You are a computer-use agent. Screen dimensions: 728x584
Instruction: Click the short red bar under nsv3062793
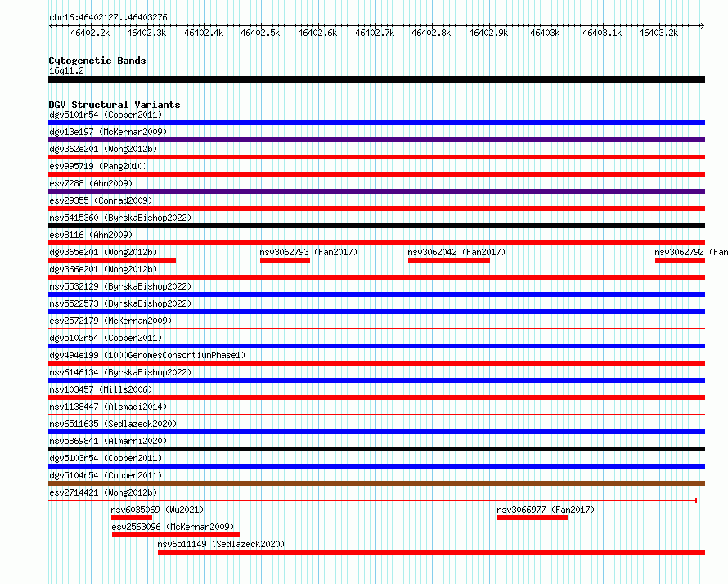[285, 260]
